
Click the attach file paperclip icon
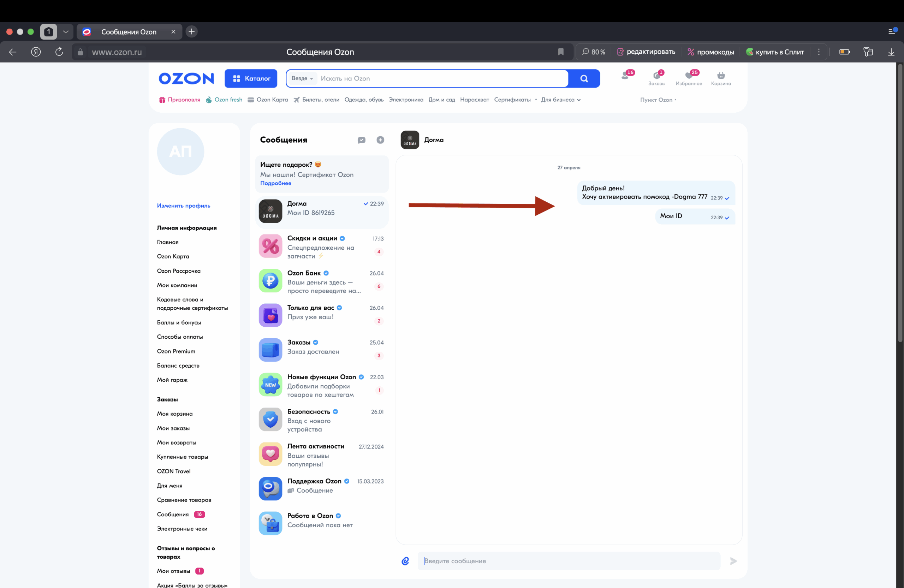click(x=405, y=561)
